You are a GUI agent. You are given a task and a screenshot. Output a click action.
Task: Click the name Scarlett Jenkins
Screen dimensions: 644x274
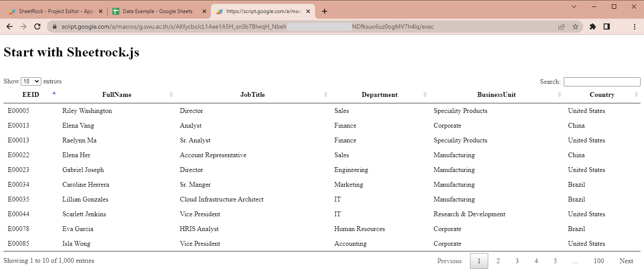[84, 214]
